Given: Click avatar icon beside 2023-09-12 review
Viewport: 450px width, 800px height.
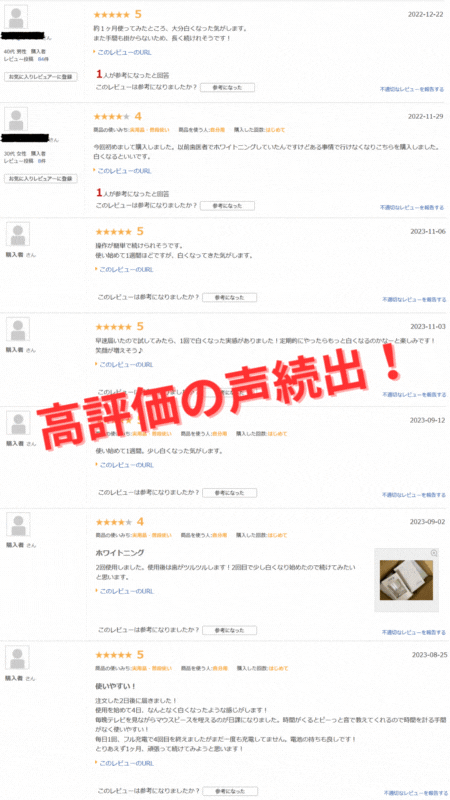Looking at the screenshot, I should click(18, 423).
